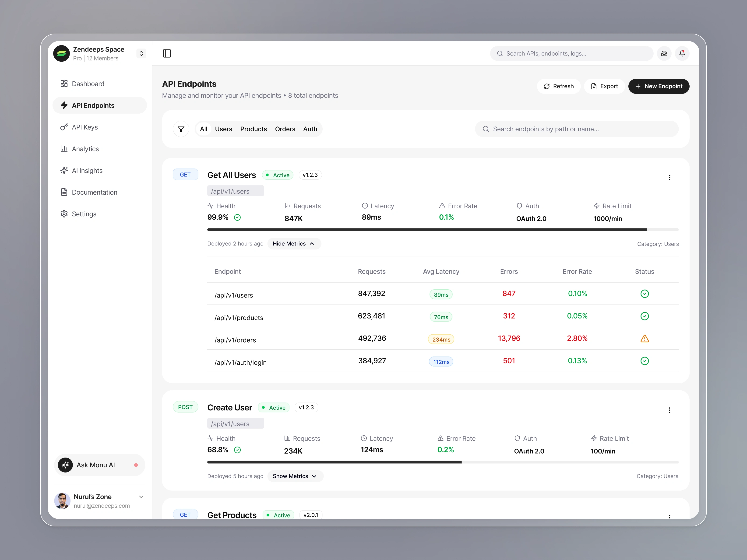The height and width of the screenshot is (560, 747).
Task: Toggle the sidebar panel icon
Action: point(167,53)
